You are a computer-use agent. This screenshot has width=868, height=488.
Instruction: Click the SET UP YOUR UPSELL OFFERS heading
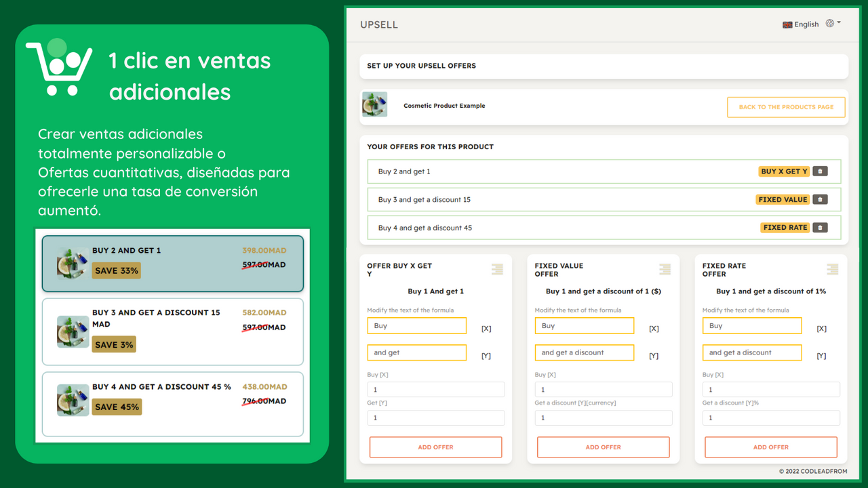(421, 66)
